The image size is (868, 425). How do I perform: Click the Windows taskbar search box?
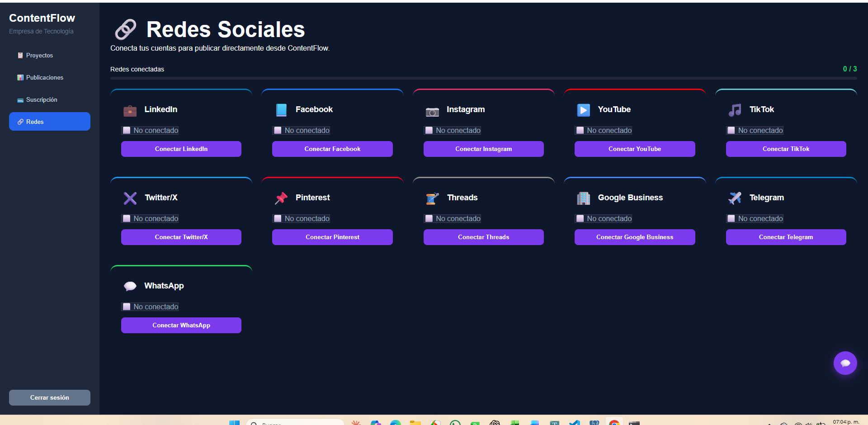pos(295,423)
